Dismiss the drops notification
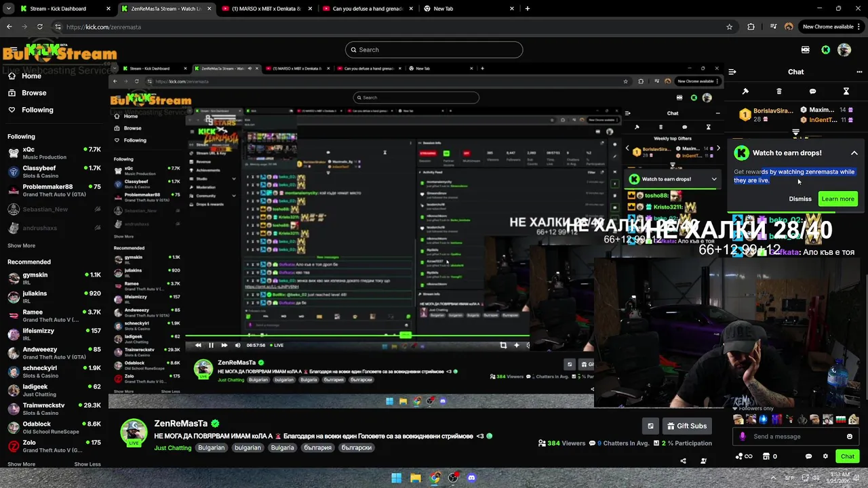Image resolution: width=868 pixels, height=488 pixels. [800, 199]
